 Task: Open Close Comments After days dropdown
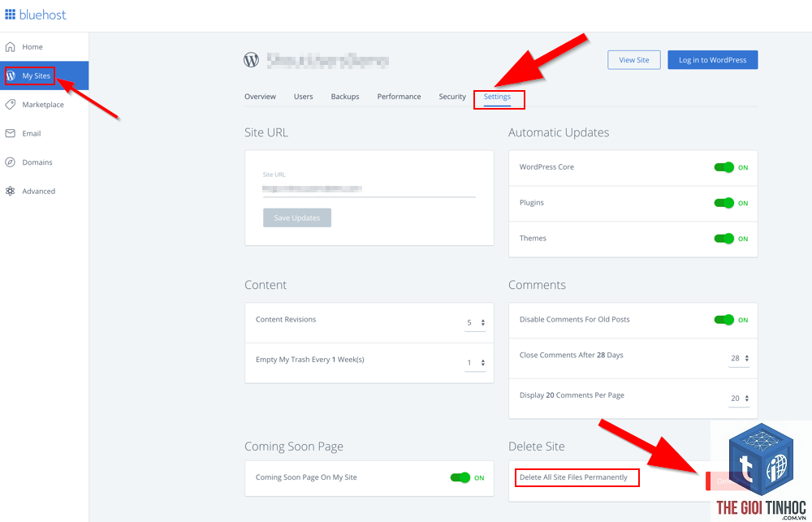[739, 358]
